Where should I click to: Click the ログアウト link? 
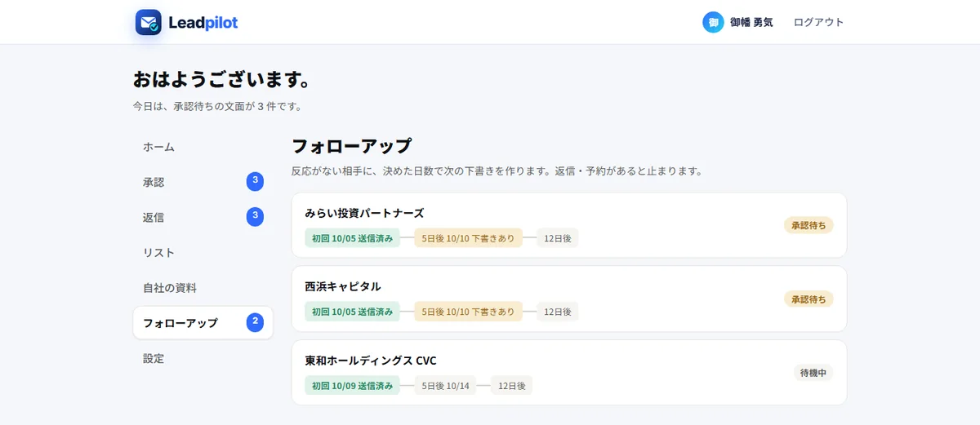819,23
